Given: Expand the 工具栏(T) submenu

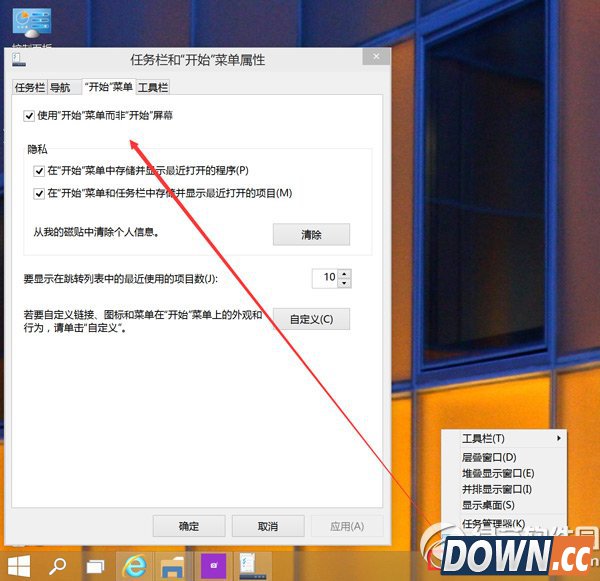Looking at the screenshot, I should coord(504,438).
